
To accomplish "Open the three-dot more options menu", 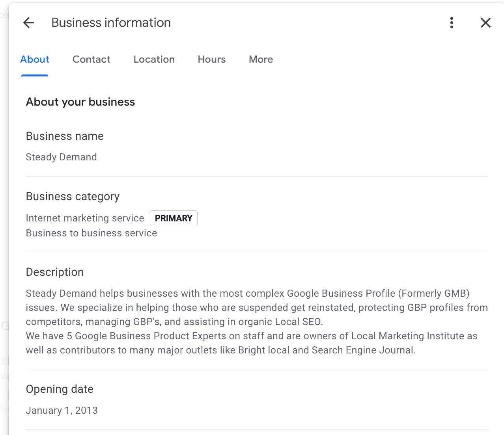I will point(452,23).
